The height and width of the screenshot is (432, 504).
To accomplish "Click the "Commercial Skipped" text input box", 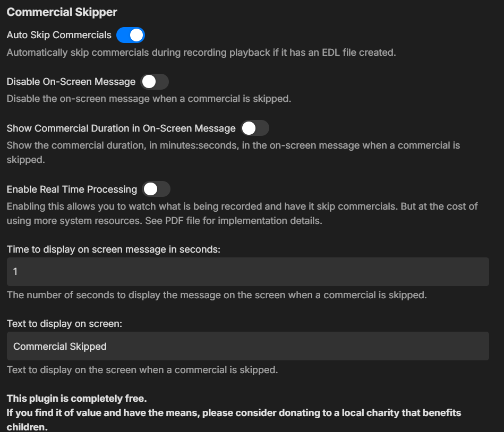I will click(x=247, y=347).
